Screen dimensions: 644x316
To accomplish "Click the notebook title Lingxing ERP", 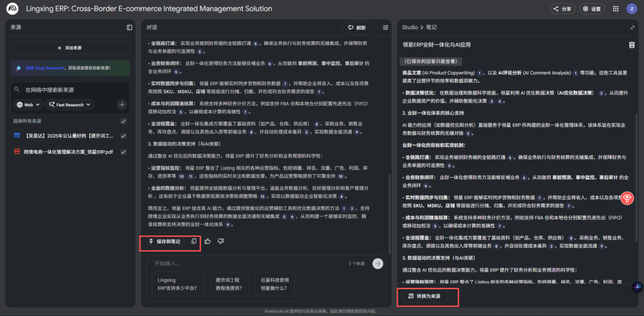I will [x=149, y=8].
